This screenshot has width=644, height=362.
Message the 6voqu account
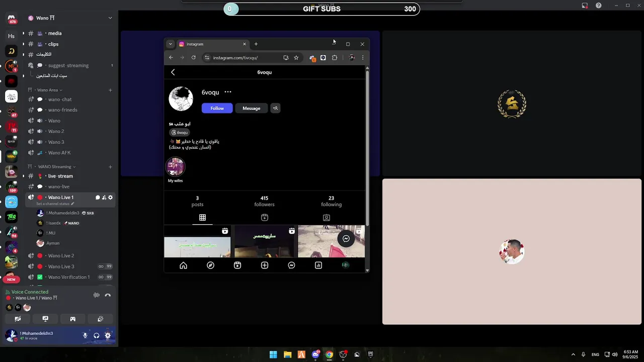coord(252,108)
